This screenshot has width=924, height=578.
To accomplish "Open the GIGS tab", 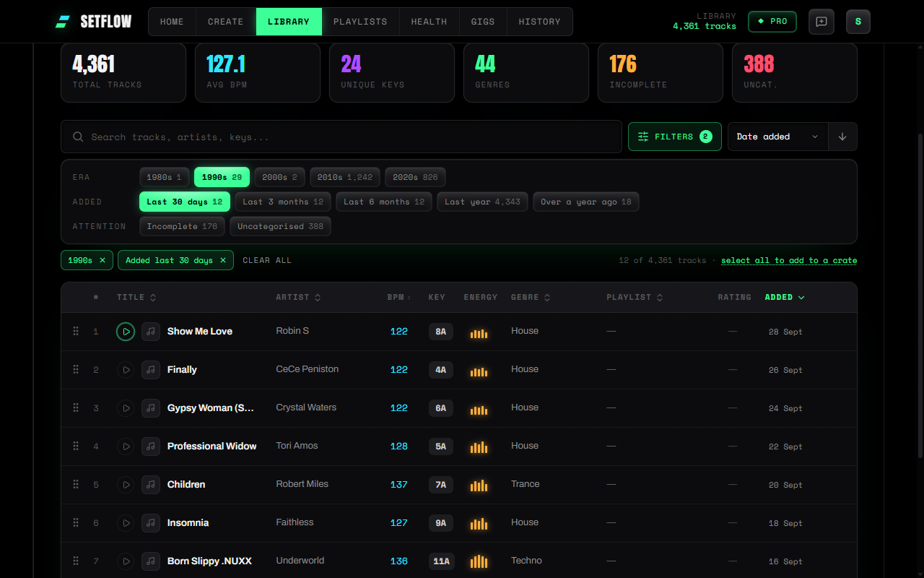I will tap(483, 22).
